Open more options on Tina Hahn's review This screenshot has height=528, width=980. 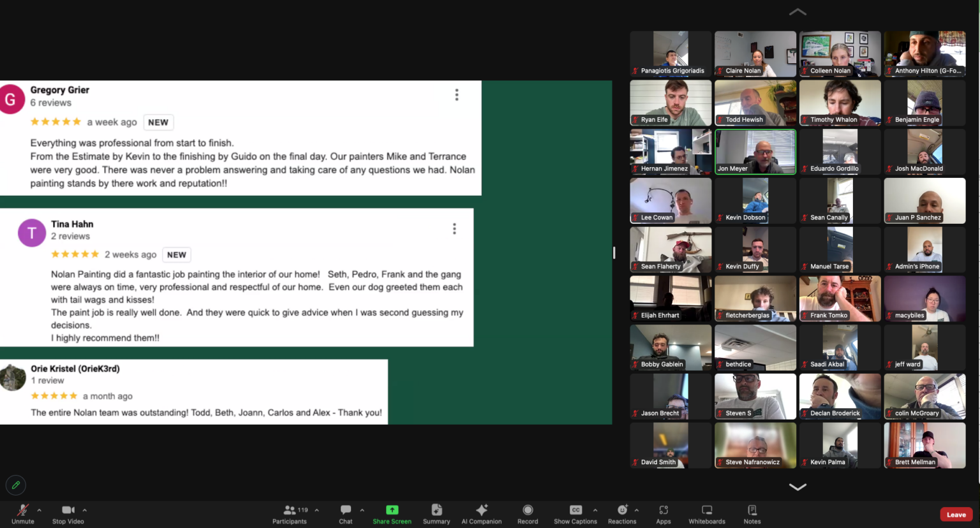click(x=454, y=229)
